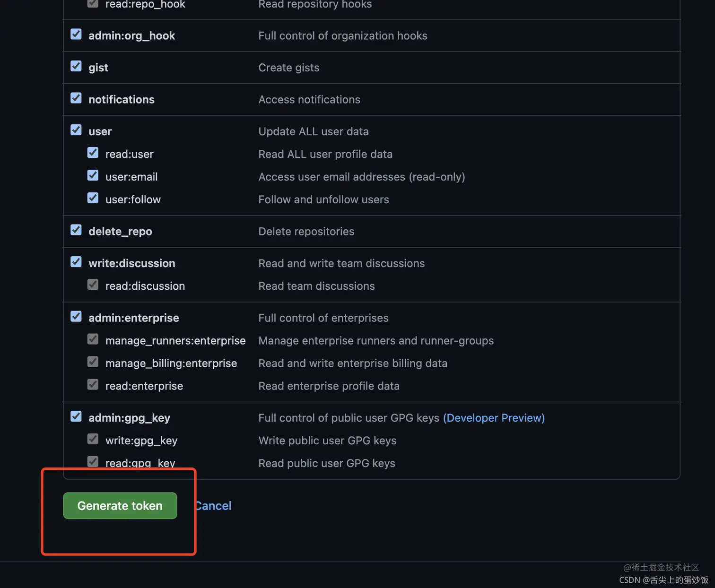
Task: Toggle the read:gpg_key checkbox
Action: click(x=93, y=462)
